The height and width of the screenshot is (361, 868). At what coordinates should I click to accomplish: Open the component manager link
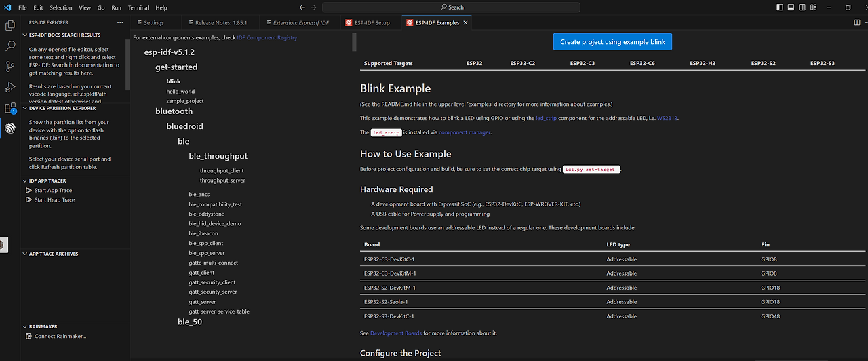click(465, 132)
